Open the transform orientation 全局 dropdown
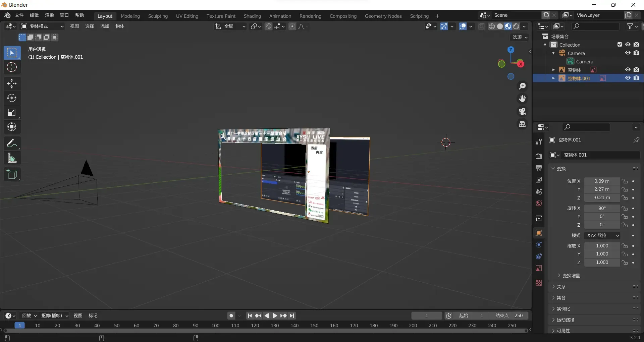 [x=230, y=26]
